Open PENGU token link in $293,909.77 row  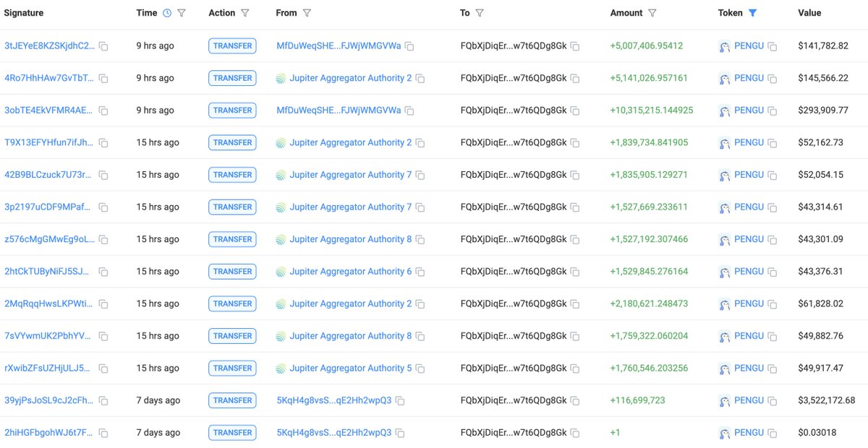[749, 111]
